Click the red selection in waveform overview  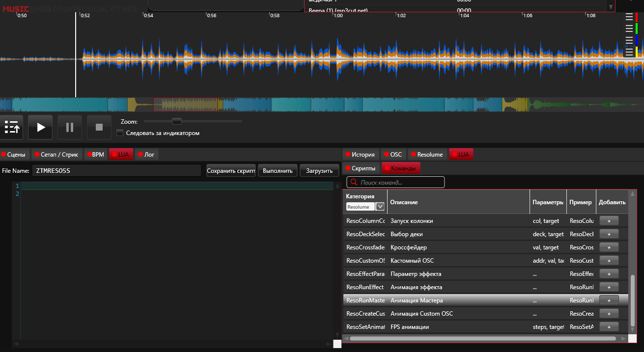pyautogui.click(x=186, y=104)
